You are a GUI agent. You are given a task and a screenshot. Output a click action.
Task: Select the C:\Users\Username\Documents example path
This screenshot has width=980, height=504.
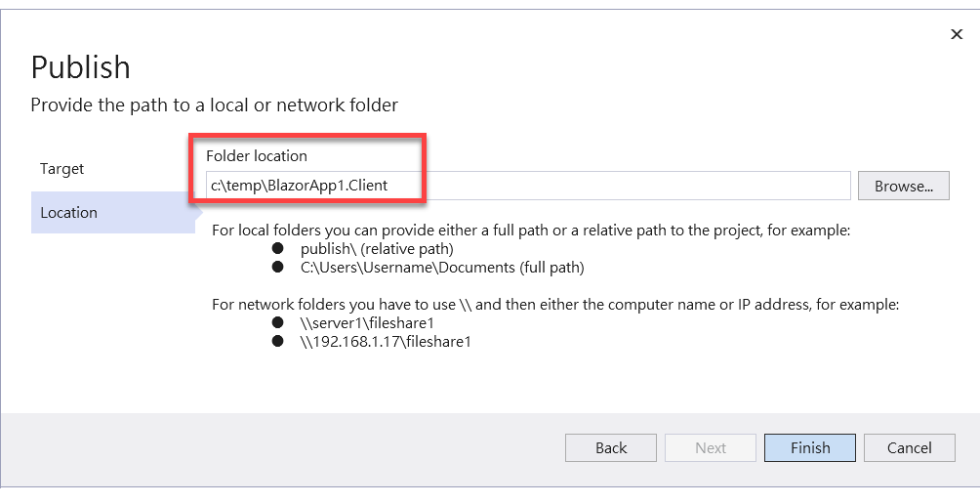click(442, 268)
